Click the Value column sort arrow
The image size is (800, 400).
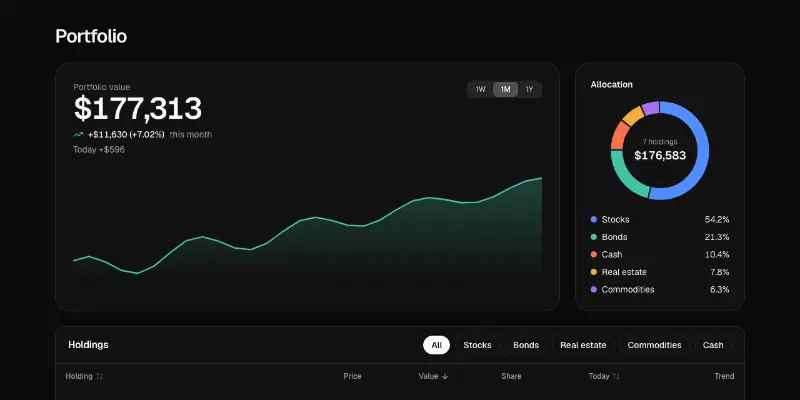point(445,377)
